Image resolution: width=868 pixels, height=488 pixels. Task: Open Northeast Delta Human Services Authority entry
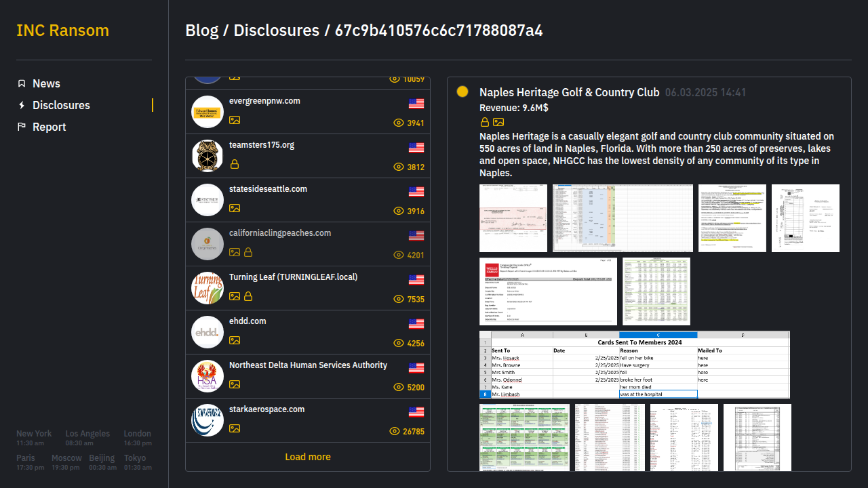click(308, 365)
